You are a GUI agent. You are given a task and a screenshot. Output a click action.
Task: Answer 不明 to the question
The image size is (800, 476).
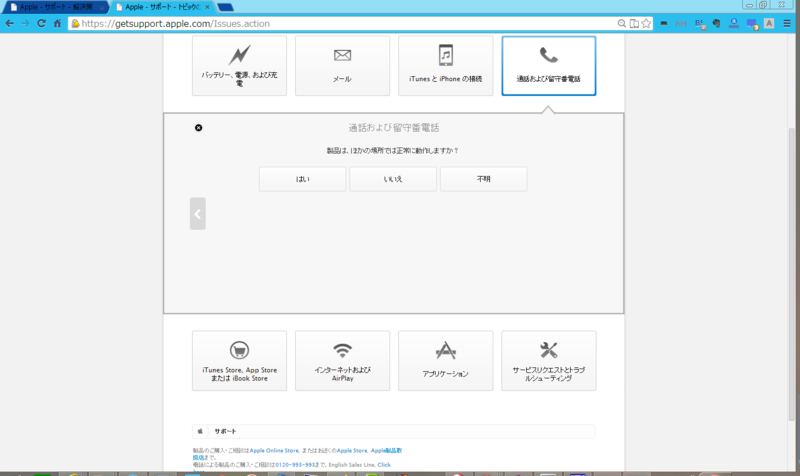[x=484, y=179]
